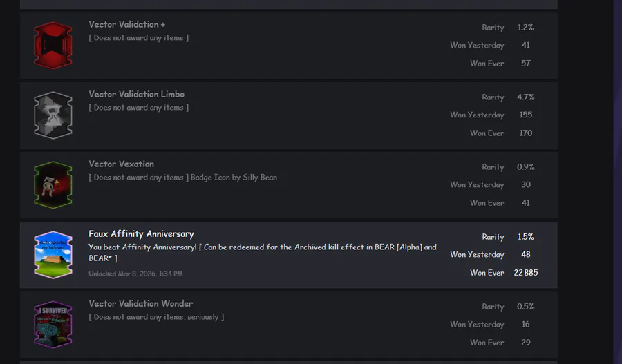622x364 pixels.
Task: Click the red Vector Validation + badge icon
Action: (x=53, y=46)
